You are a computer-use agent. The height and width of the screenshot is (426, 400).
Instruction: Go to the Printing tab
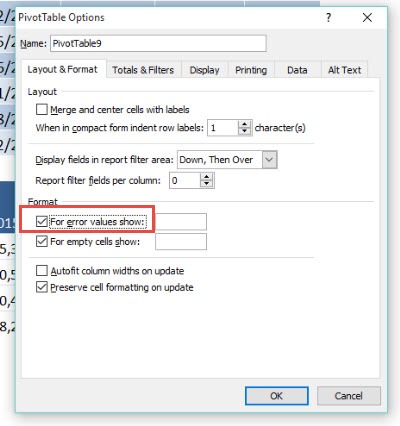pos(251,70)
